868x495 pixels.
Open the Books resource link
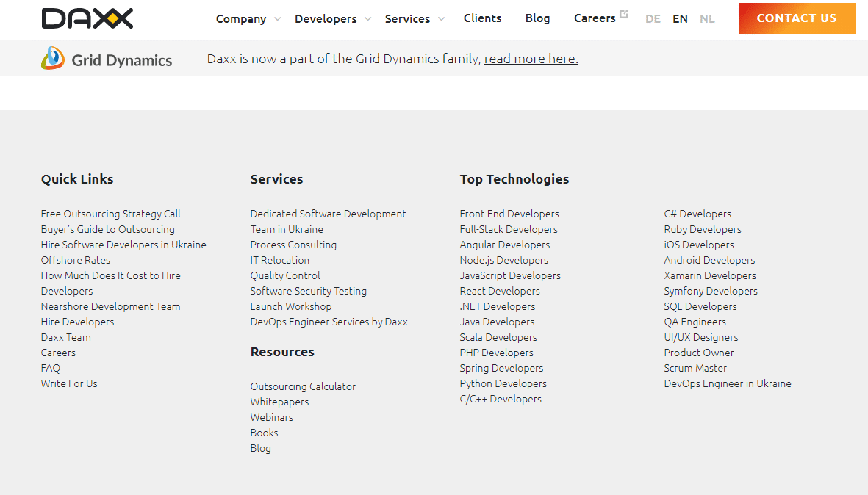pyautogui.click(x=264, y=433)
